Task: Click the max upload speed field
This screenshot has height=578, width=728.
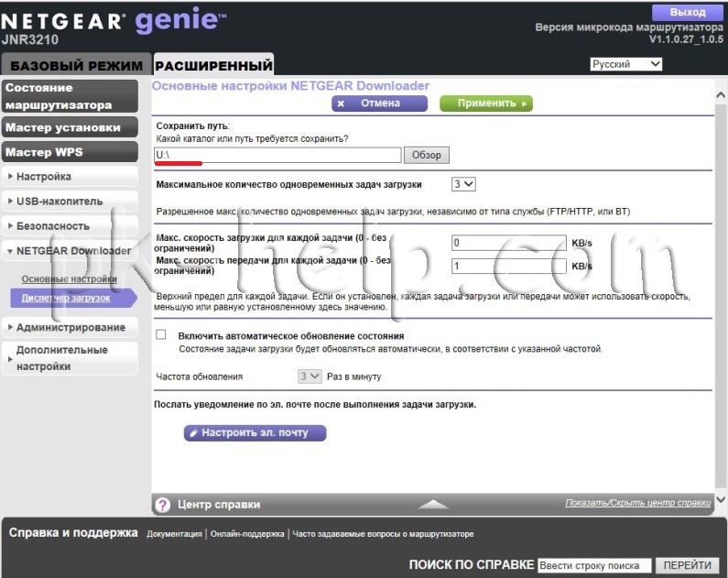Action: tap(509, 266)
